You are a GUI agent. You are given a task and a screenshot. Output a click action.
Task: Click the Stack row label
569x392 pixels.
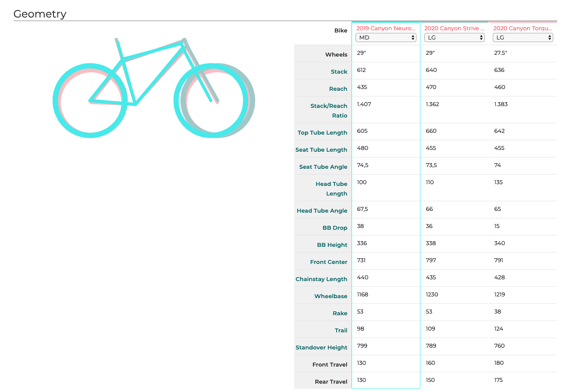pos(339,72)
